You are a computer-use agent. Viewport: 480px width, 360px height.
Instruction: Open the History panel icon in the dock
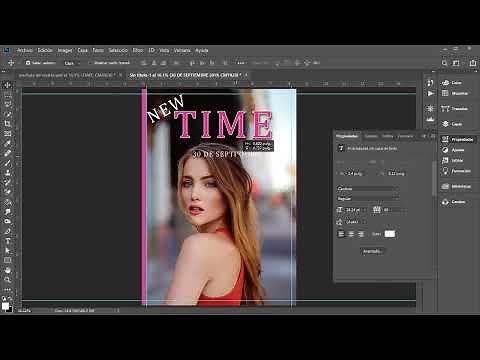pyautogui.click(x=430, y=83)
